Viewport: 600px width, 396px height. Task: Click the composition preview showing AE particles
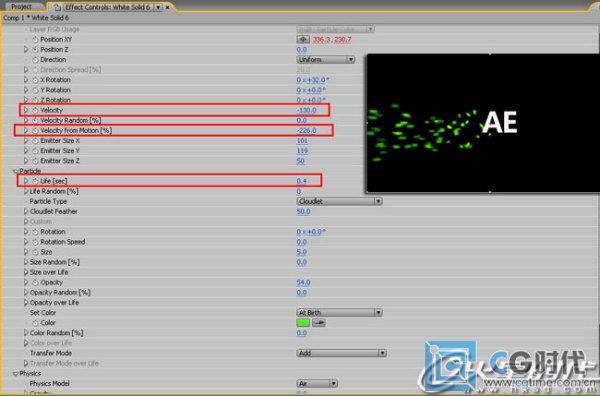coord(483,123)
